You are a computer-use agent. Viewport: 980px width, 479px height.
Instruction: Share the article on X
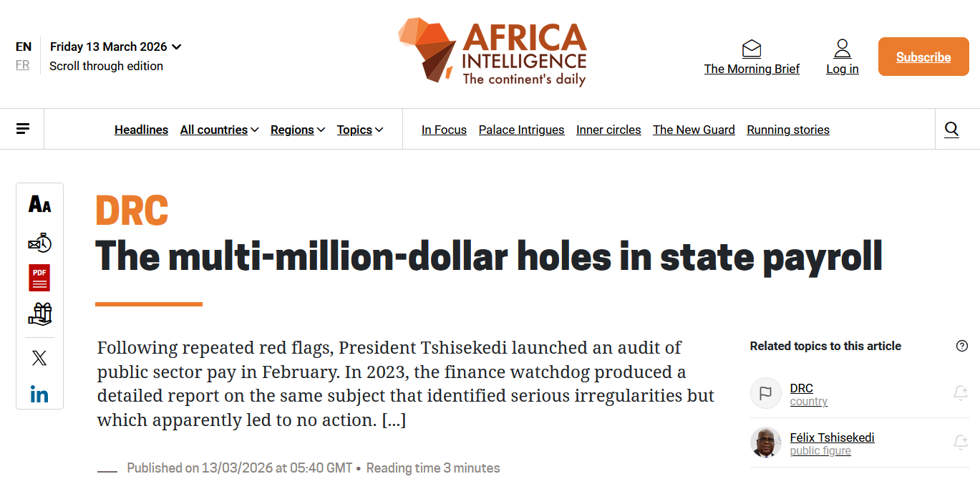pyautogui.click(x=39, y=358)
